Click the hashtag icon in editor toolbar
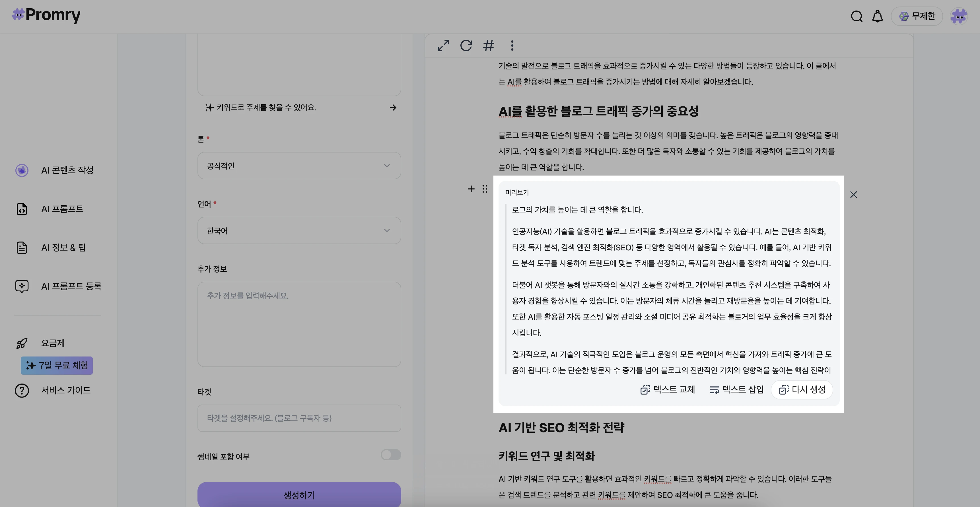Screen dimensions: 980x507 [x=489, y=46]
